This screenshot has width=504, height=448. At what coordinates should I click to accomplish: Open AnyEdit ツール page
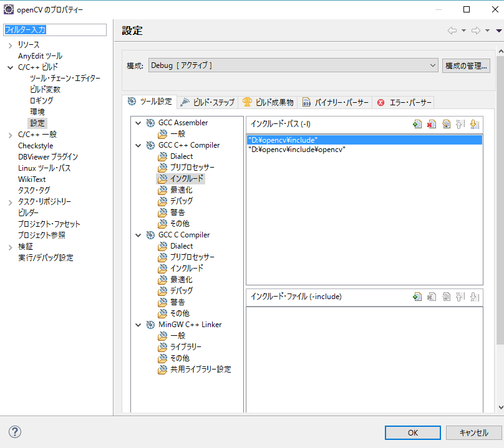[40, 56]
